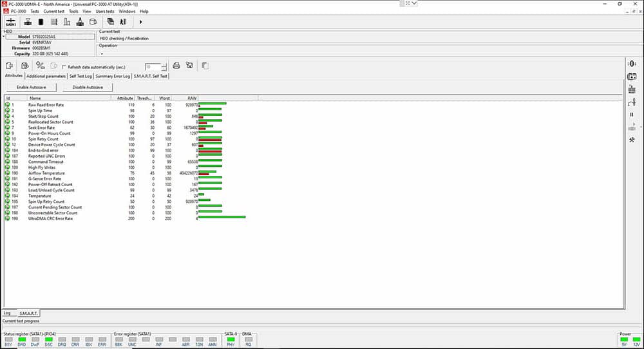
Task: Click the green status icon of UltraDMA CRC Error Rate
Action: point(7,218)
